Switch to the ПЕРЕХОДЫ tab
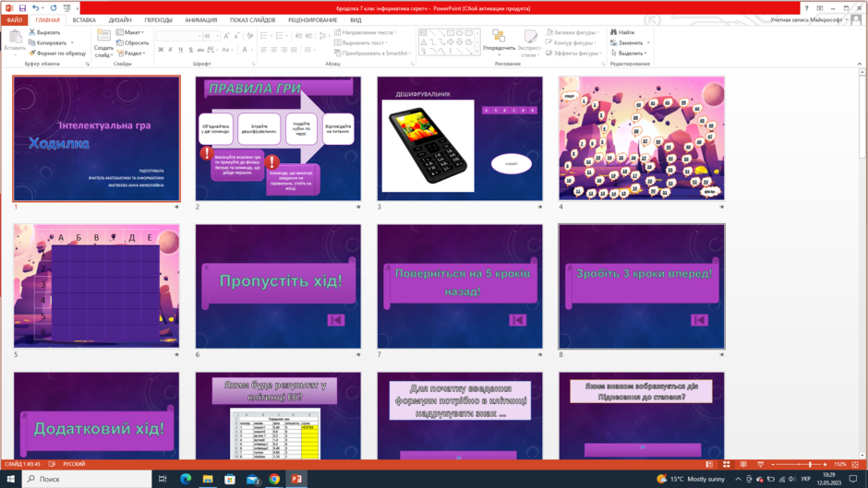This screenshot has width=868, height=488. (x=158, y=20)
